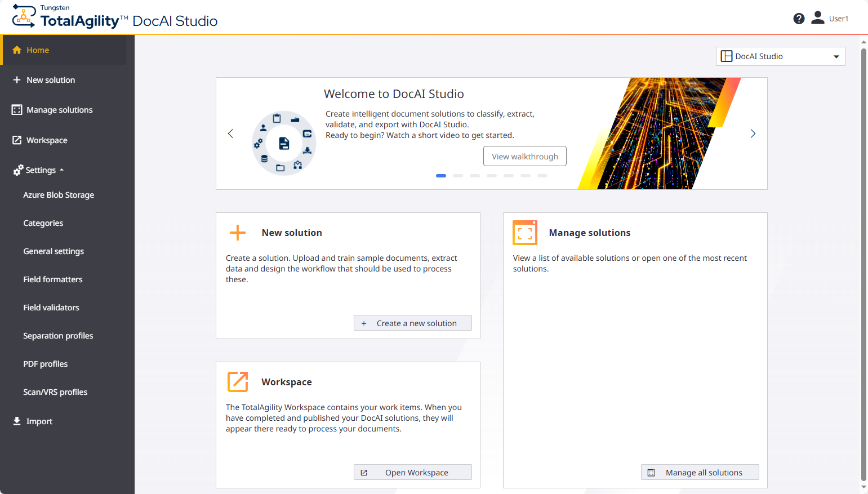Click the New solution plus icon

(16, 79)
